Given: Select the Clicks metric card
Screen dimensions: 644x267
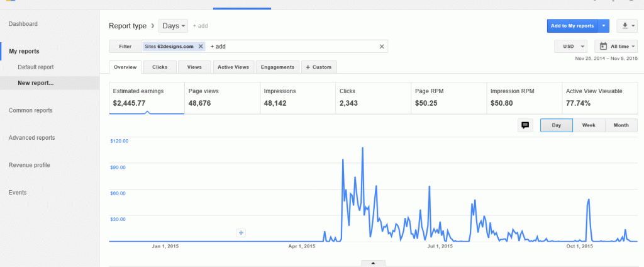Looking at the screenshot, I should [x=374, y=98].
